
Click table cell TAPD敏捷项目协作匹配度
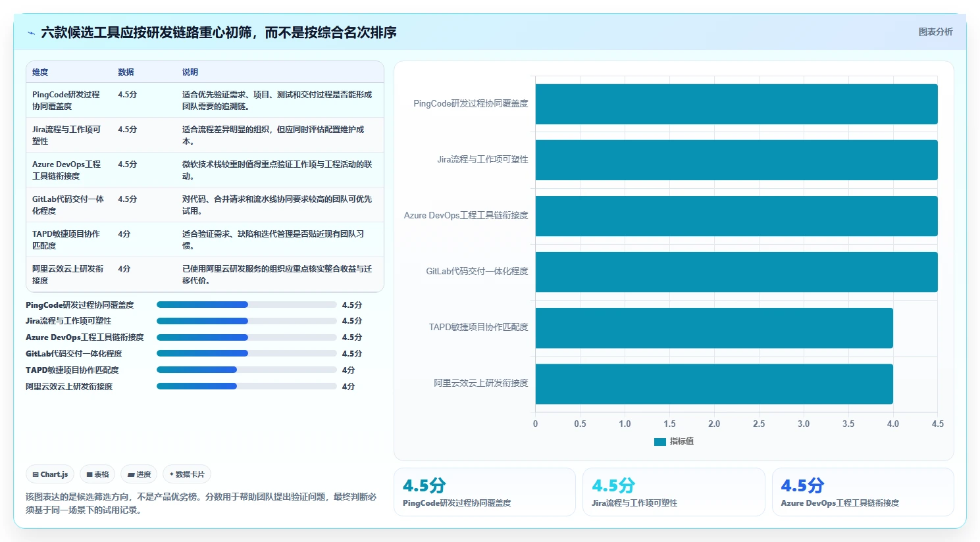click(x=68, y=239)
